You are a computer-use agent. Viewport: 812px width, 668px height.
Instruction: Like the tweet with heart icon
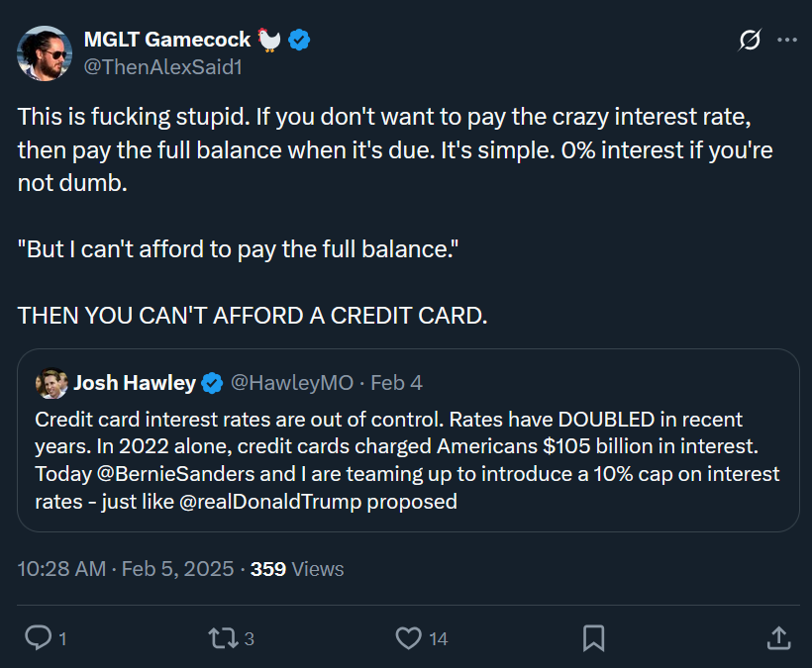click(409, 638)
